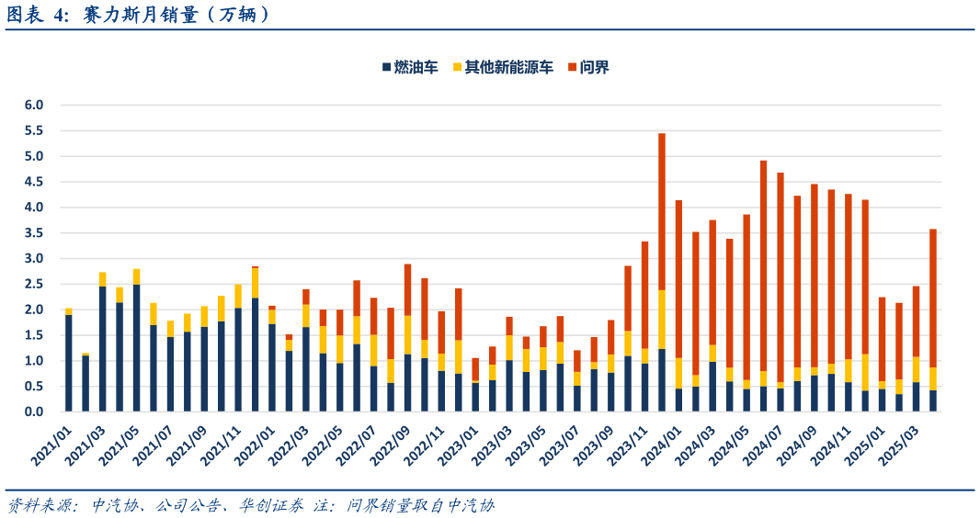Select the 其他新能源车 legend label
This screenshot has height=518, width=980.
click(508, 67)
